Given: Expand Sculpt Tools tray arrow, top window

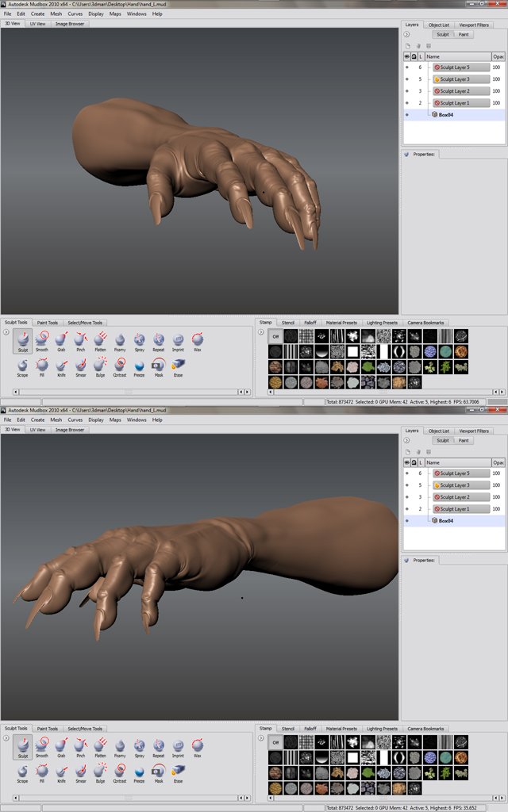Looking at the screenshot, I should click(6, 332).
